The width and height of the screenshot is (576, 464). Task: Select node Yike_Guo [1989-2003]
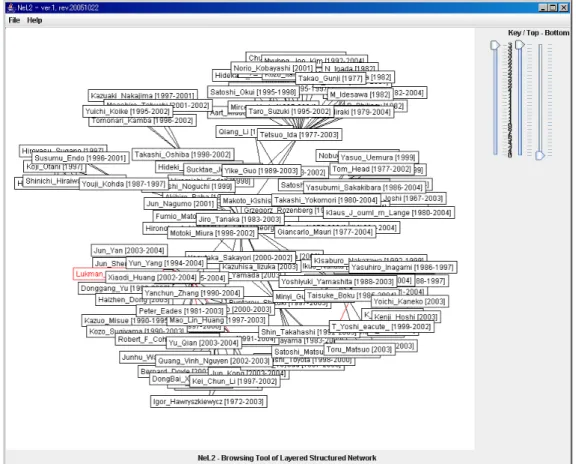261,170
